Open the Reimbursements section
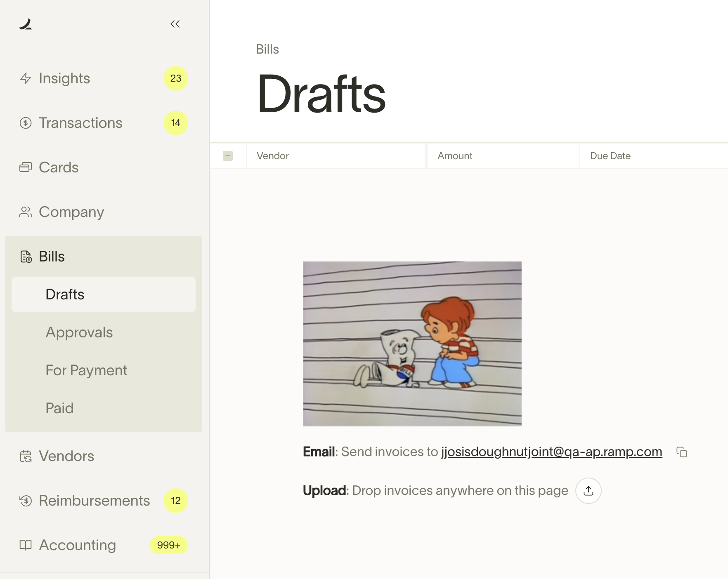728x579 pixels. coord(104,501)
